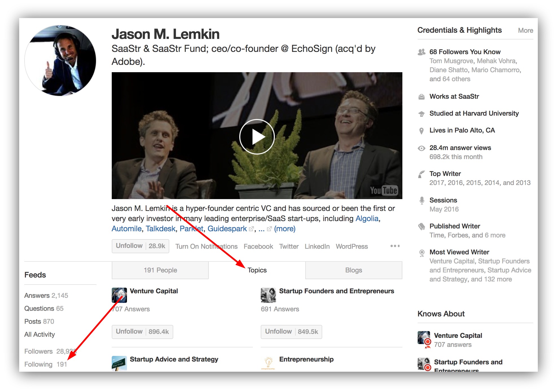Open the Published Writer Time, Forbes list

coord(467,235)
